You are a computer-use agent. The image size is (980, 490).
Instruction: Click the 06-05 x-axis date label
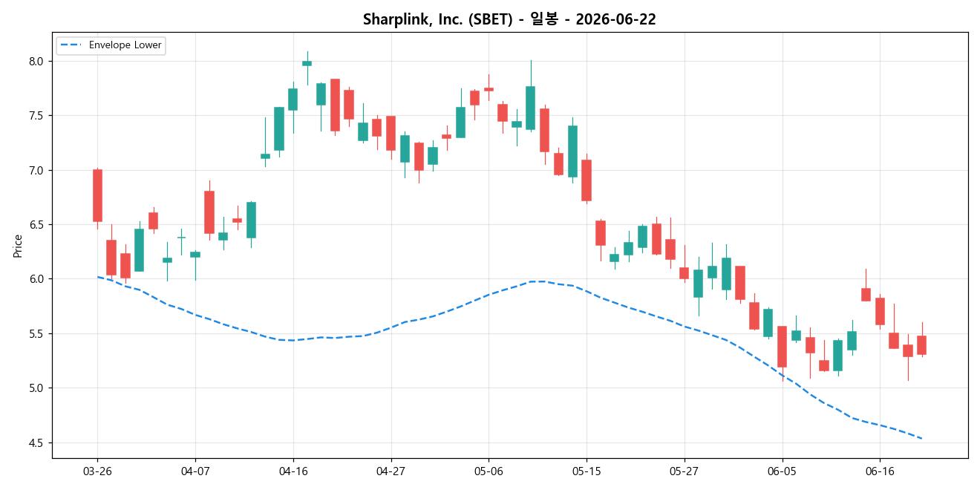(x=783, y=471)
